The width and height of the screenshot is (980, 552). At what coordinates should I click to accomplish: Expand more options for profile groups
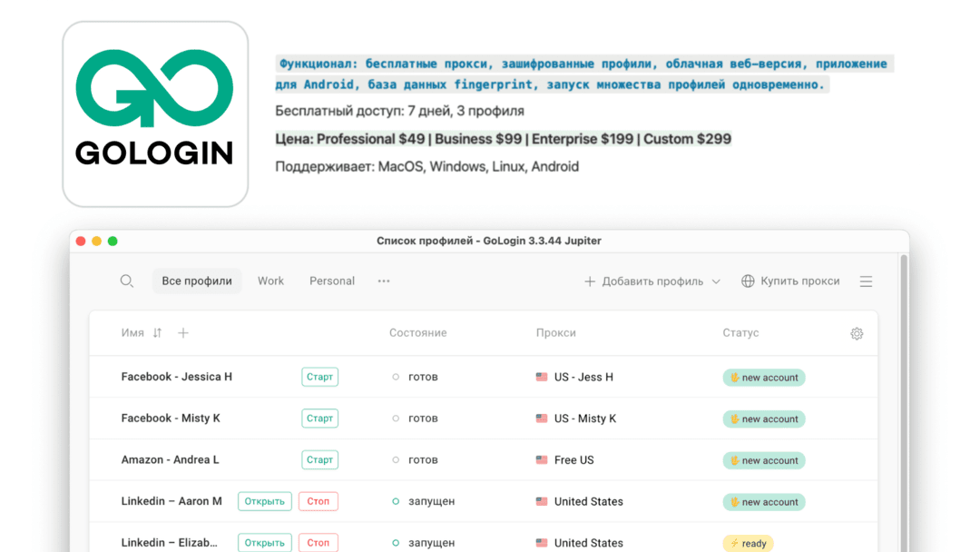[383, 281]
